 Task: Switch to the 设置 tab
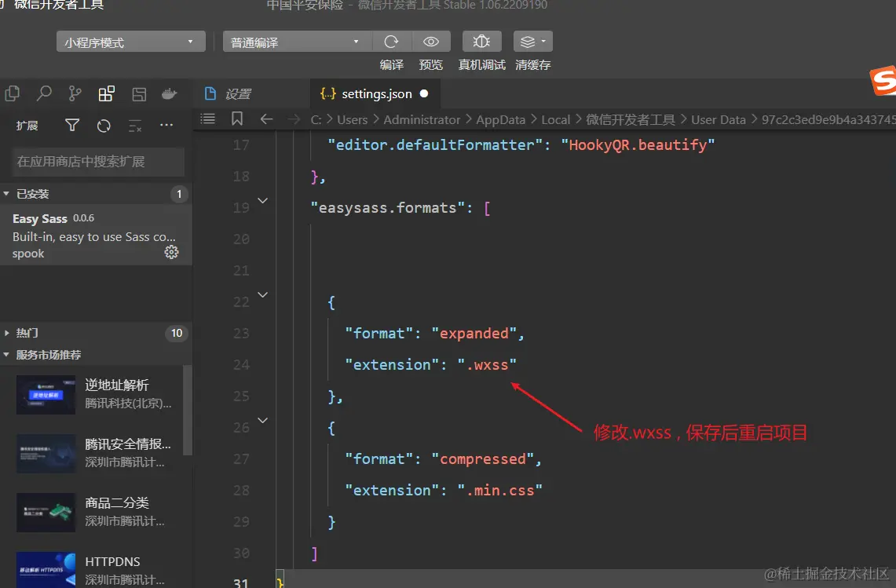[x=236, y=94]
